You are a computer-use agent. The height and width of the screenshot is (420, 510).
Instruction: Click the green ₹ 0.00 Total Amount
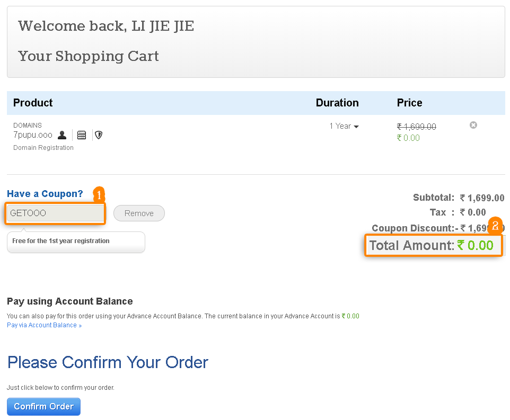click(476, 245)
